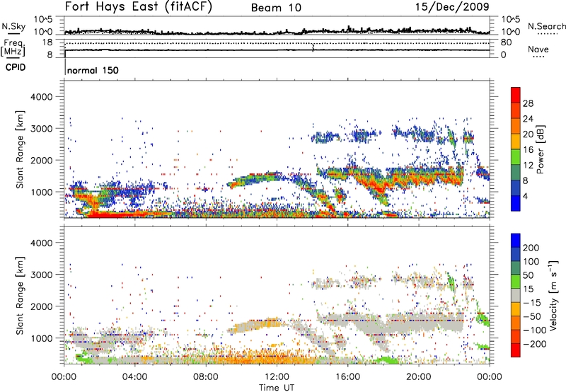The image size is (566, 392).
Task: Click the solid frequency line in frequency panel
Action: click(x=277, y=50)
